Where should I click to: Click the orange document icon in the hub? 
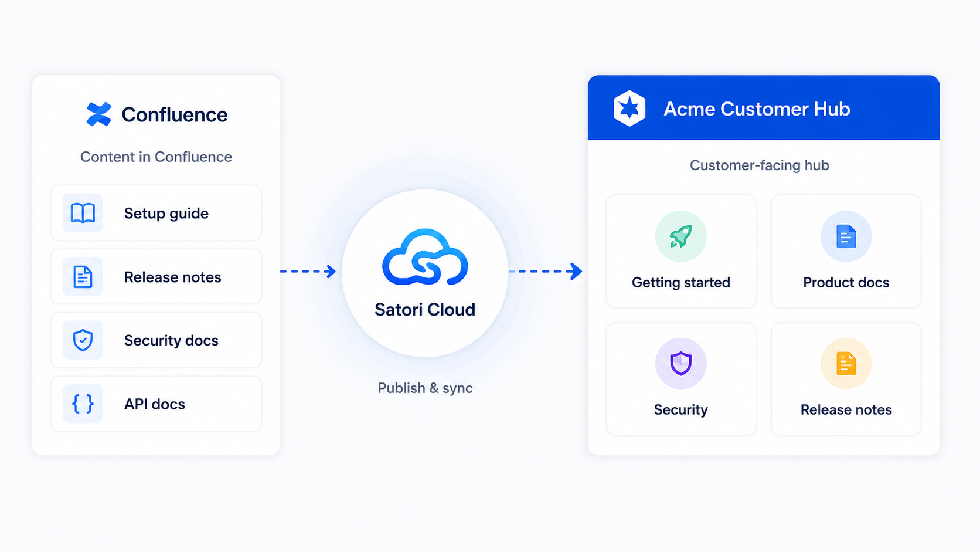846,364
